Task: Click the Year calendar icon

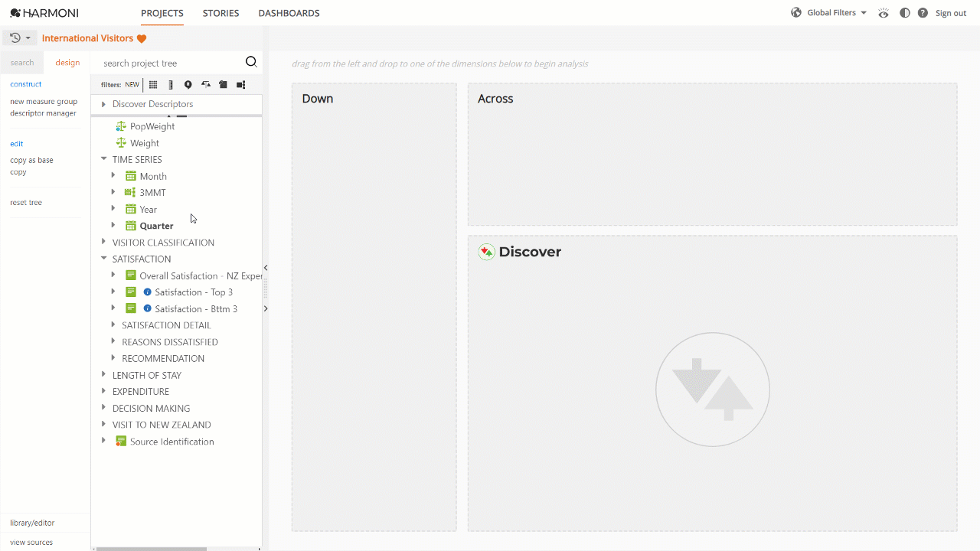Action: point(131,209)
